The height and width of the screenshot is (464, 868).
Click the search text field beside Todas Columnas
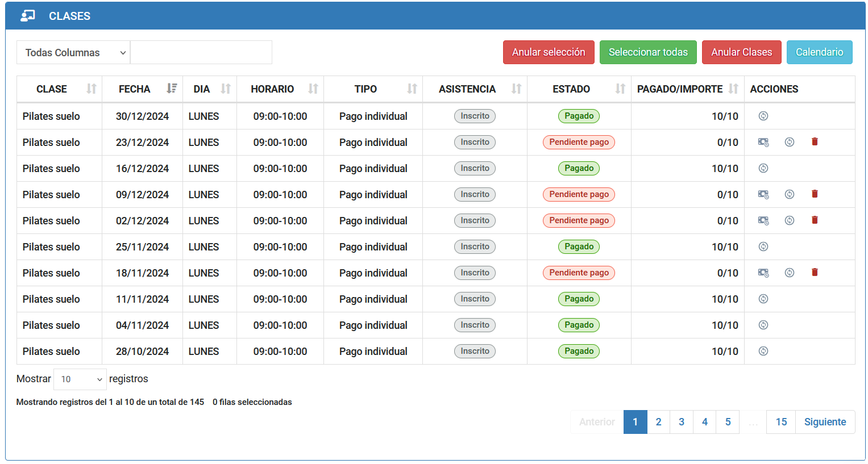(x=201, y=52)
